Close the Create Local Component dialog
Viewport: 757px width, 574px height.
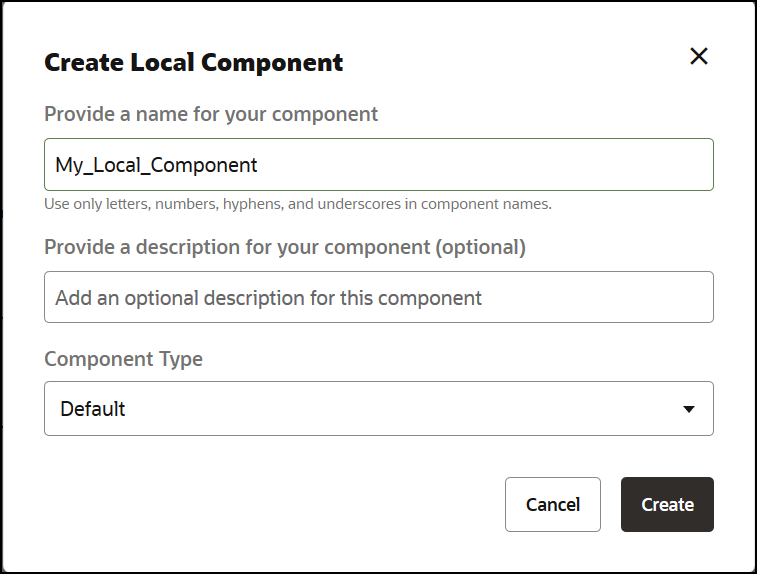coord(699,57)
